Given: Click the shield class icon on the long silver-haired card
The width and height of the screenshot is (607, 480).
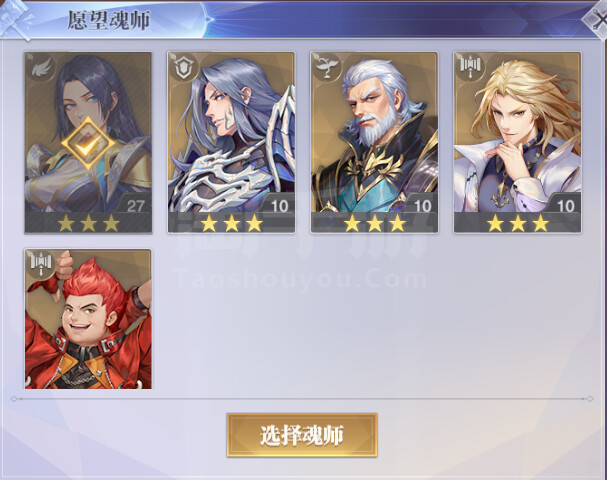Looking at the screenshot, I should (184, 69).
